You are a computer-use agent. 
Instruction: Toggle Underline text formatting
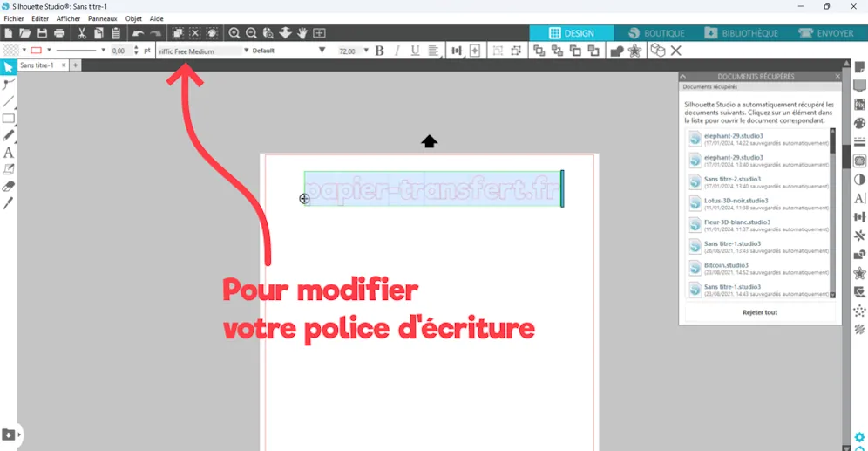click(415, 51)
